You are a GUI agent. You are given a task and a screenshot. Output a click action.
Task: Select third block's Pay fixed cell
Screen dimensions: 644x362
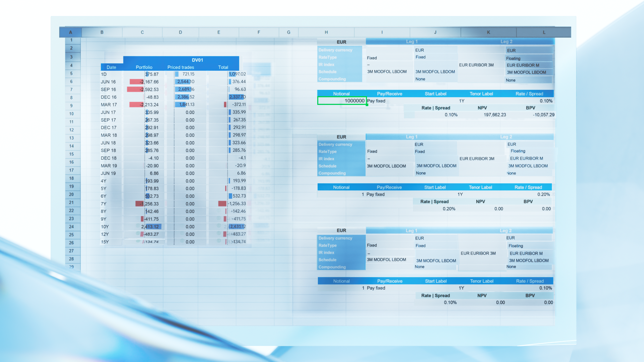[376, 288]
